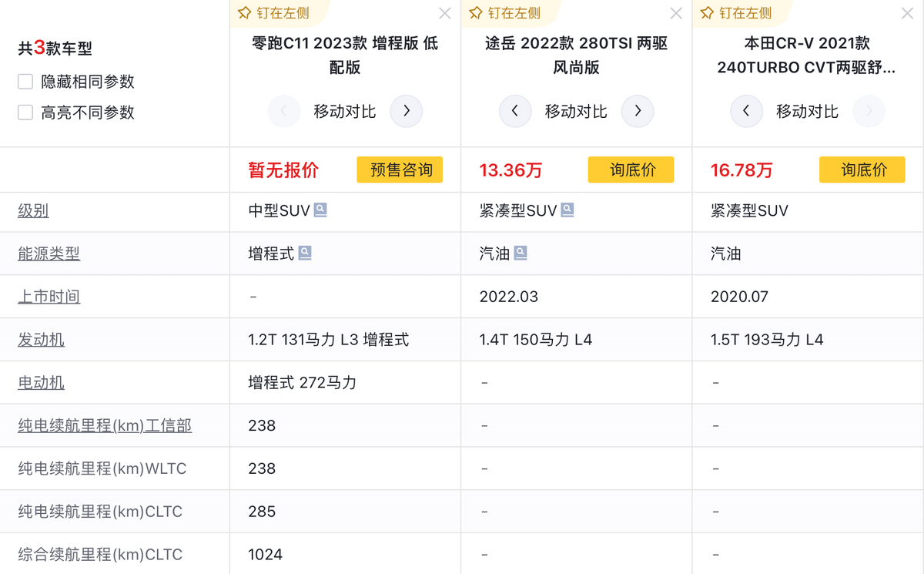Pin 本田CR-V column to the left
Image resolution: width=924 pixels, height=574 pixels.
pyautogui.click(x=735, y=13)
